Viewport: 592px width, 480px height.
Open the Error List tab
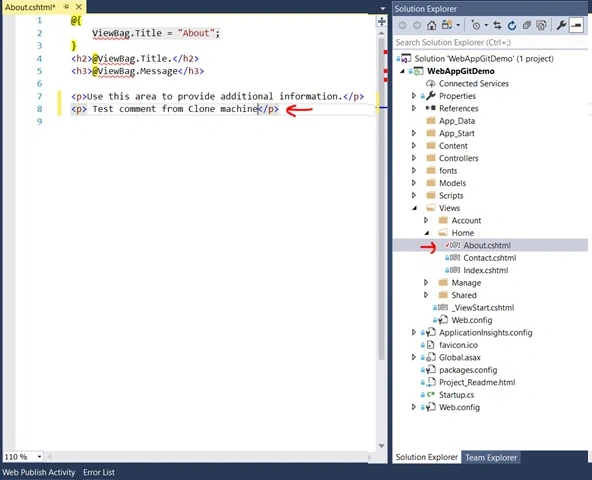pos(99,472)
